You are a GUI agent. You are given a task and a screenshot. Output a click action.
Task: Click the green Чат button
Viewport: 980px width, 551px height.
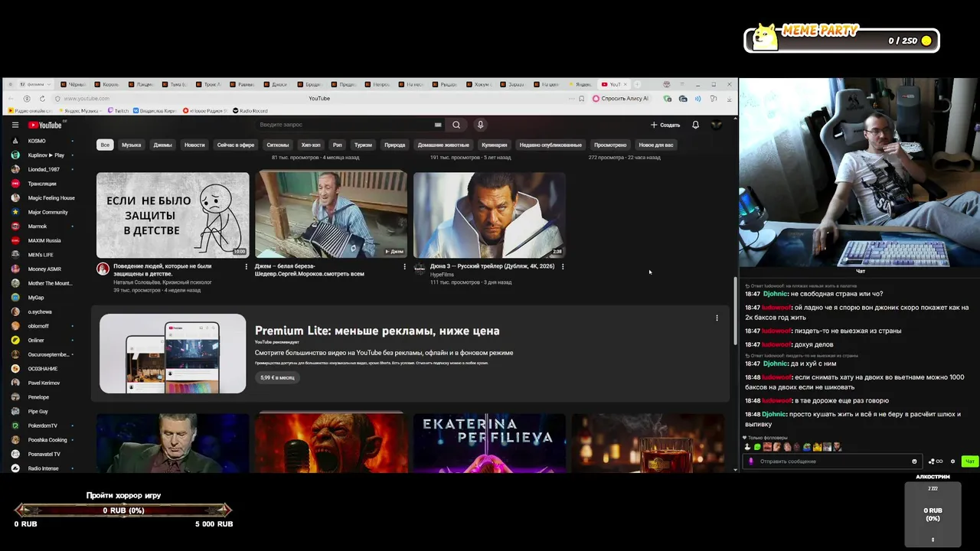coord(969,461)
